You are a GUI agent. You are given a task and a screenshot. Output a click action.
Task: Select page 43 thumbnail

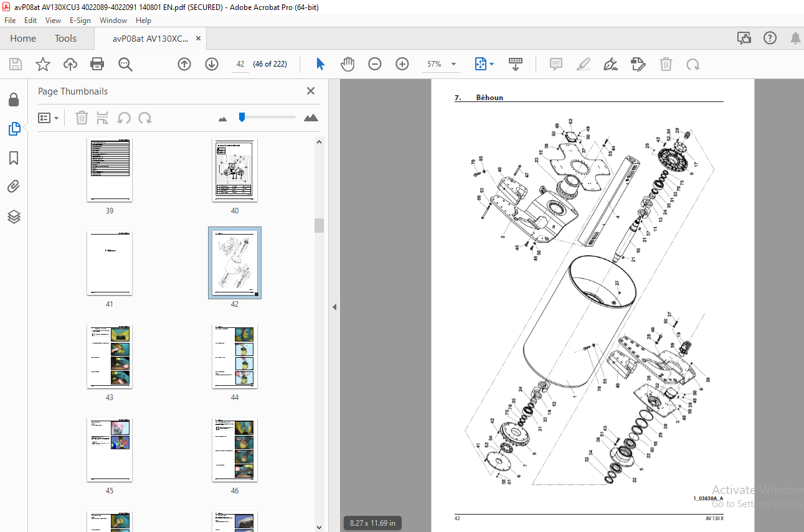tap(110, 357)
